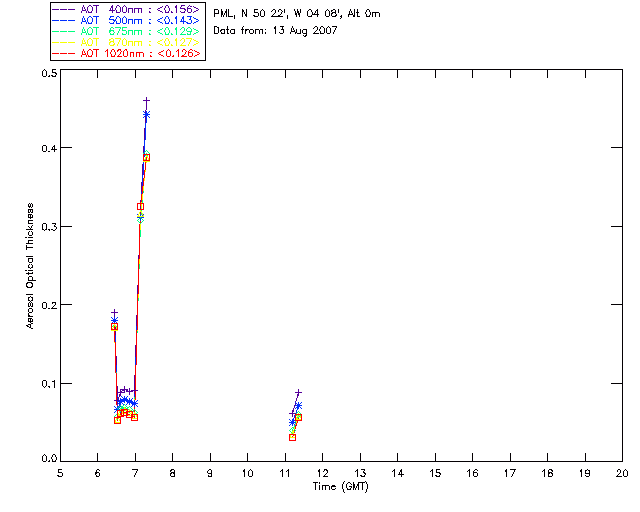
Task: Click the x-axis tick label 18
Action: click(x=547, y=474)
